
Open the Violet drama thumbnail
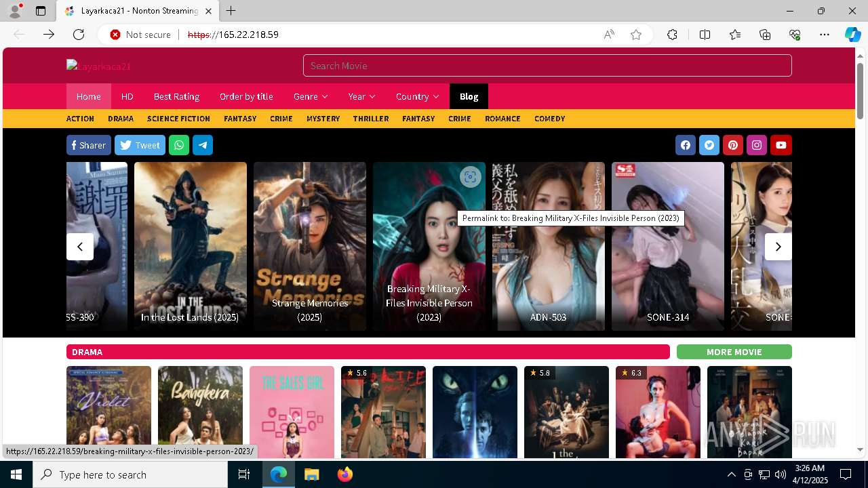pos(108,412)
